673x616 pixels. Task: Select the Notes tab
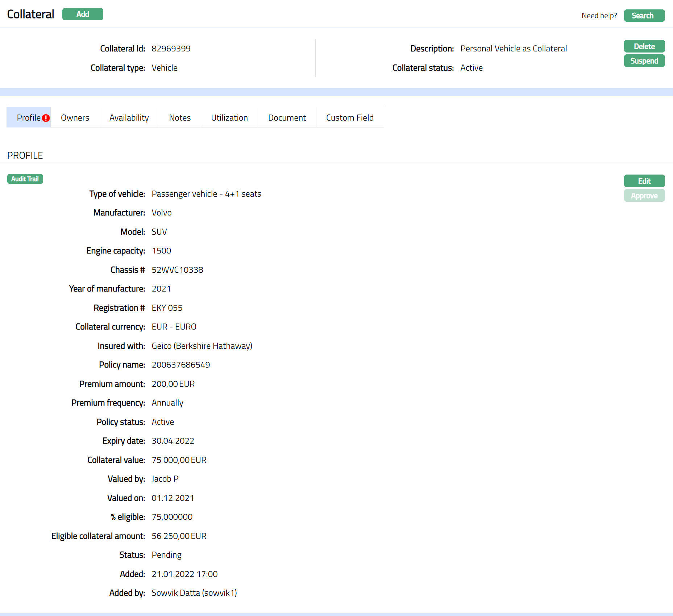click(x=180, y=118)
